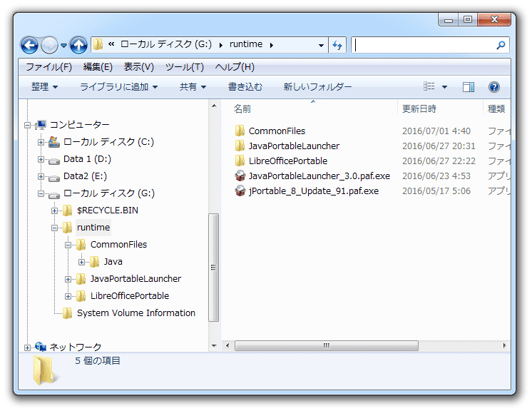
Task: Click JavaPortableLauncher folder icon in file list
Action: pos(240,146)
